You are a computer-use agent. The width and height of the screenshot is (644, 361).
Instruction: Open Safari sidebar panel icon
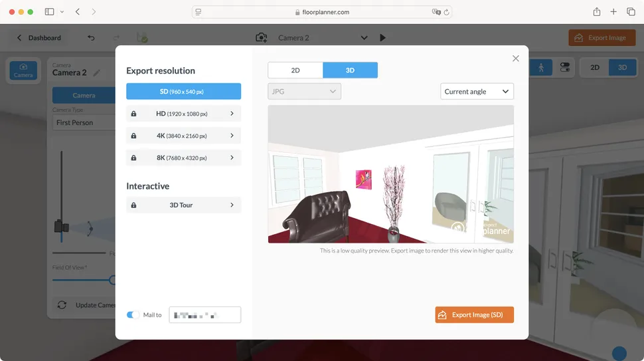(x=49, y=12)
